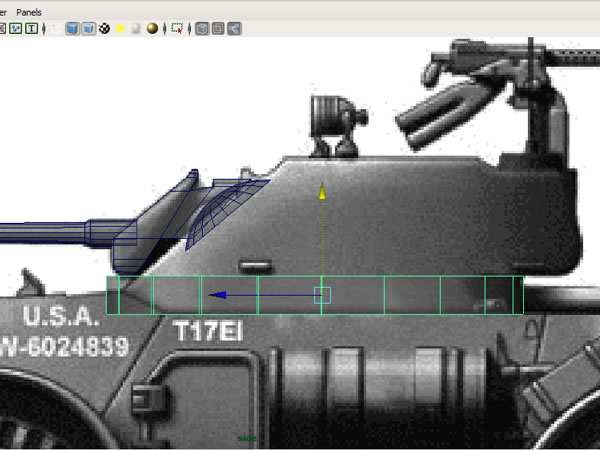Toggle the green resolution gate icon
600x450 pixels.
click(15, 28)
